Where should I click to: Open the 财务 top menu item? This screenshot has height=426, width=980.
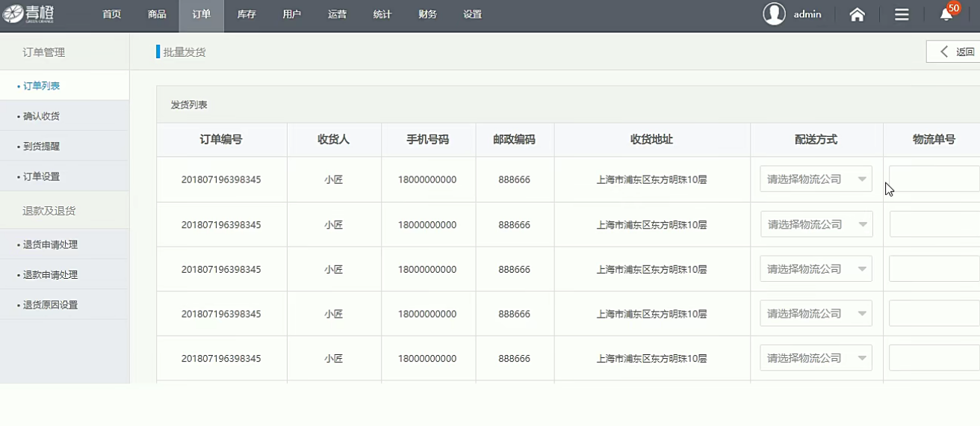pos(427,15)
